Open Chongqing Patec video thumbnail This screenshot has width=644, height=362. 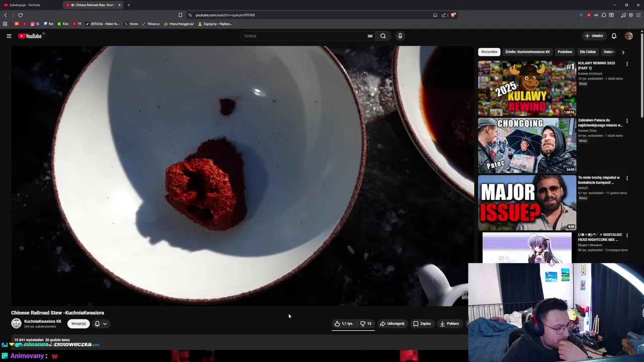(x=527, y=145)
